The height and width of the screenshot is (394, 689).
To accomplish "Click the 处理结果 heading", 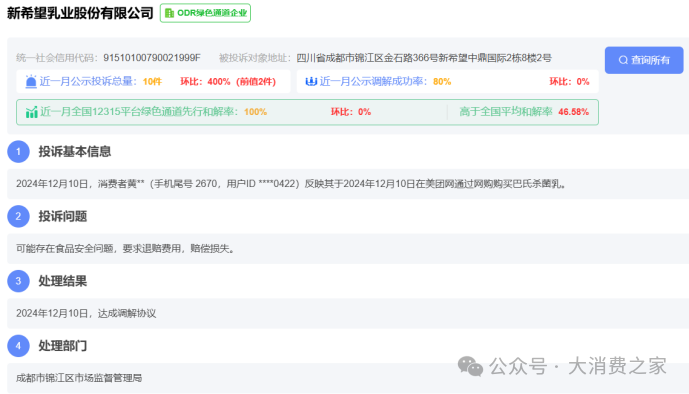I will pyautogui.click(x=63, y=281).
